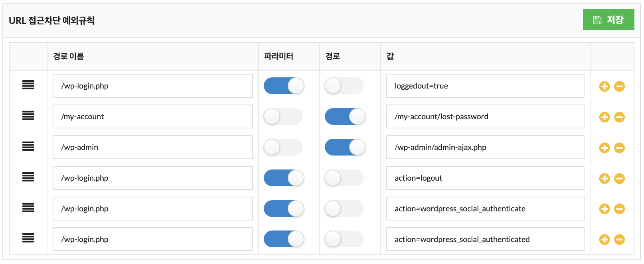This screenshot has height=264, width=644.
Task: Click the drag handle for loggedout=true row
Action: 28,85
